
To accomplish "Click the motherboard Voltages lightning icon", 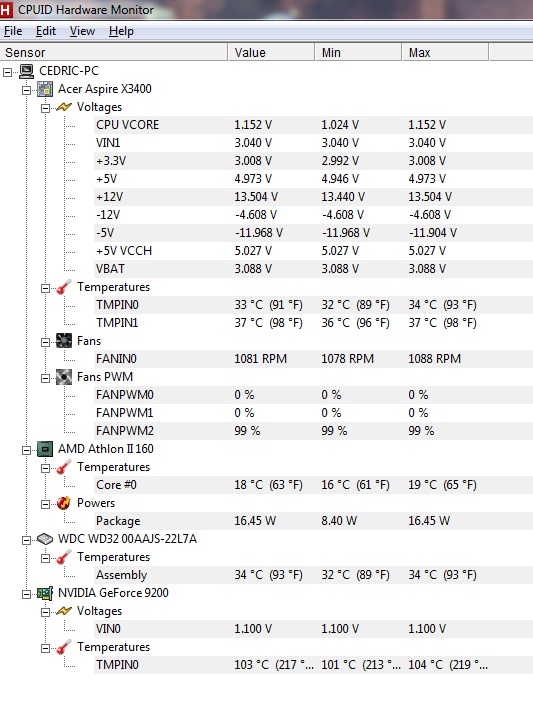I will tap(64, 107).
